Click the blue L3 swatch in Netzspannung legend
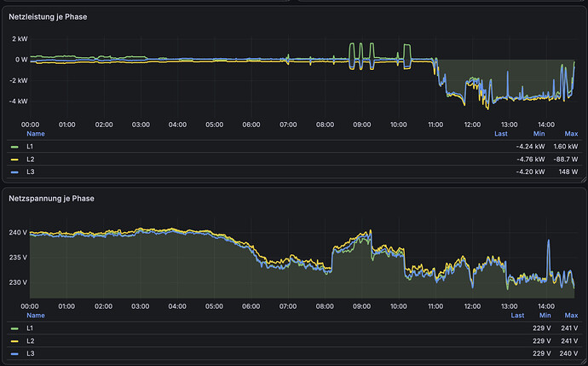The image size is (588, 366). click(x=14, y=353)
